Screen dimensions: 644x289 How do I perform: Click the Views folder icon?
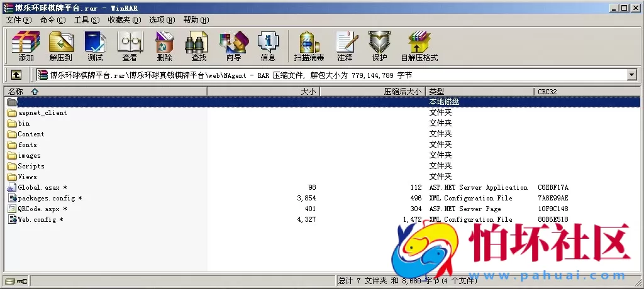pos(12,177)
